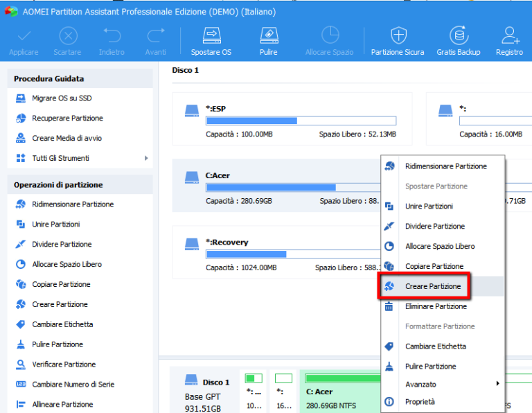The image size is (532, 413).
Task: Click the *:ESP partition usage bar
Action: (x=301, y=121)
